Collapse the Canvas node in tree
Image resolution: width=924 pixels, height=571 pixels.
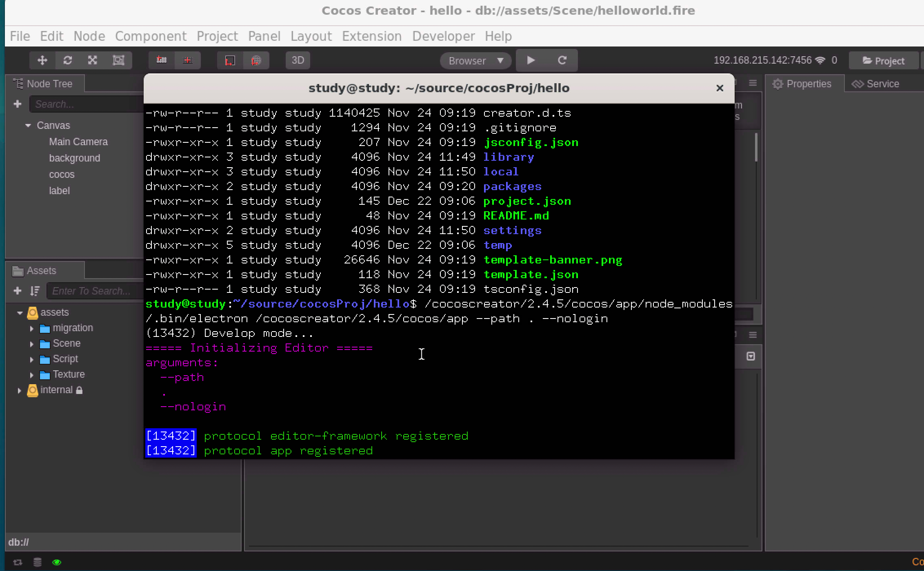pyautogui.click(x=28, y=126)
